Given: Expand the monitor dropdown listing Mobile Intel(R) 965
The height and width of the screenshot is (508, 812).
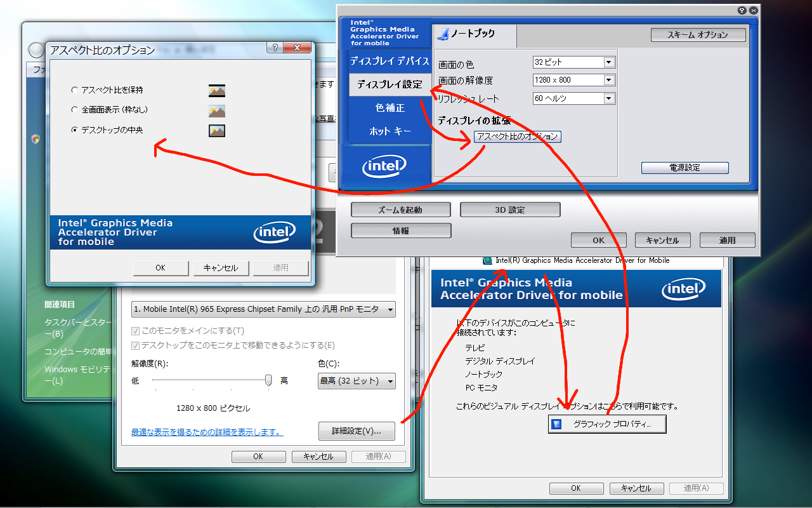Looking at the screenshot, I should coord(263,309).
